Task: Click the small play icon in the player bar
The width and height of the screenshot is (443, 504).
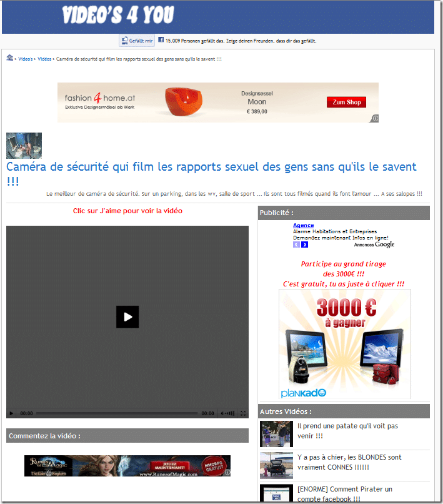Action: coord(12,413)
